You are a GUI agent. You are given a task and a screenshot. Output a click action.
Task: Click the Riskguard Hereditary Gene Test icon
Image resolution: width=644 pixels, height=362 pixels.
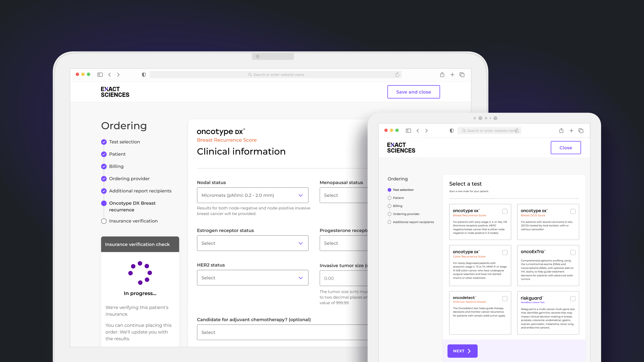[572, 298]
